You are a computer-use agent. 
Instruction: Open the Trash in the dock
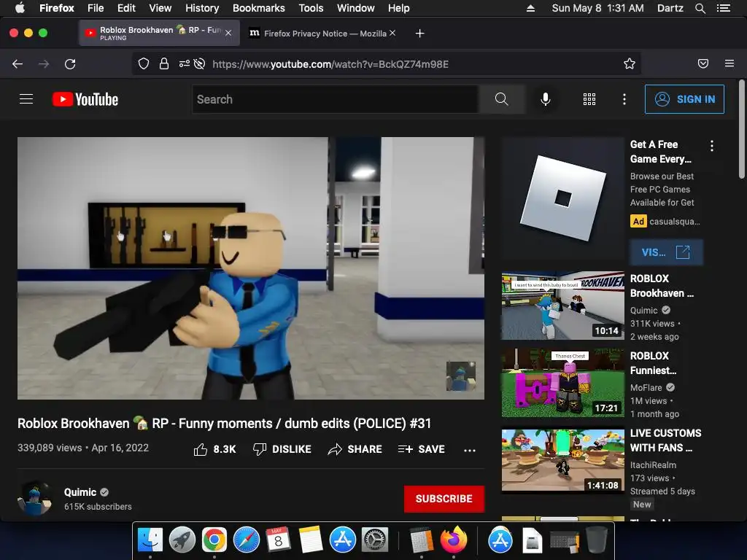pos(597,540)
